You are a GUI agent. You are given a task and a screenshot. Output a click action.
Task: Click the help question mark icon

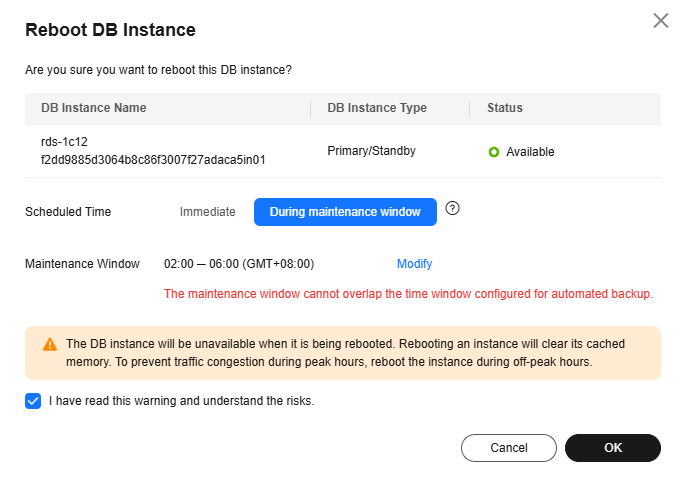(452, 209)
